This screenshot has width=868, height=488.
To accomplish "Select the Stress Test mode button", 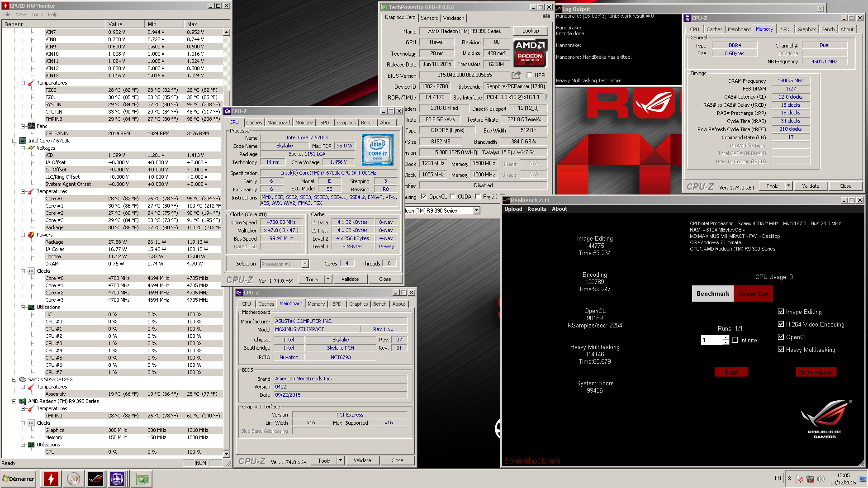I will pyautogui.click(x=753, y=294).
